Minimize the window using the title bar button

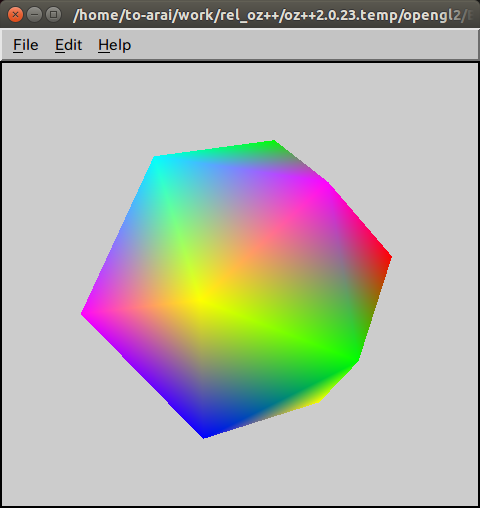[x=34, y=15]
